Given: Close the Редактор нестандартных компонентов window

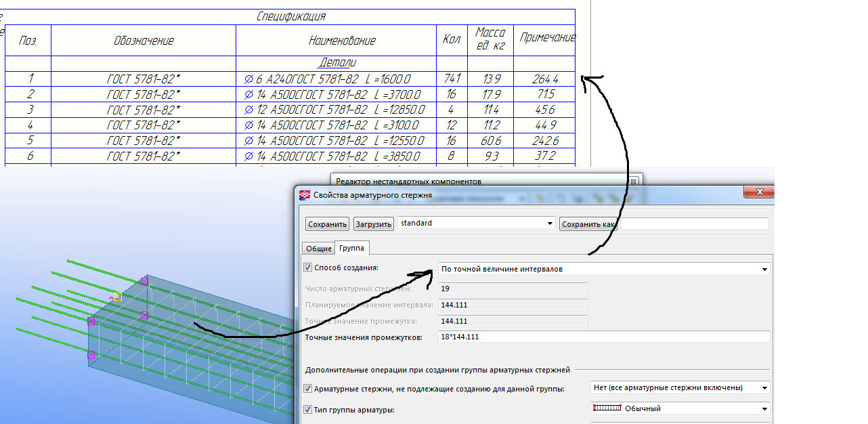Looking at the screenshot, I should tap(633, 182).
